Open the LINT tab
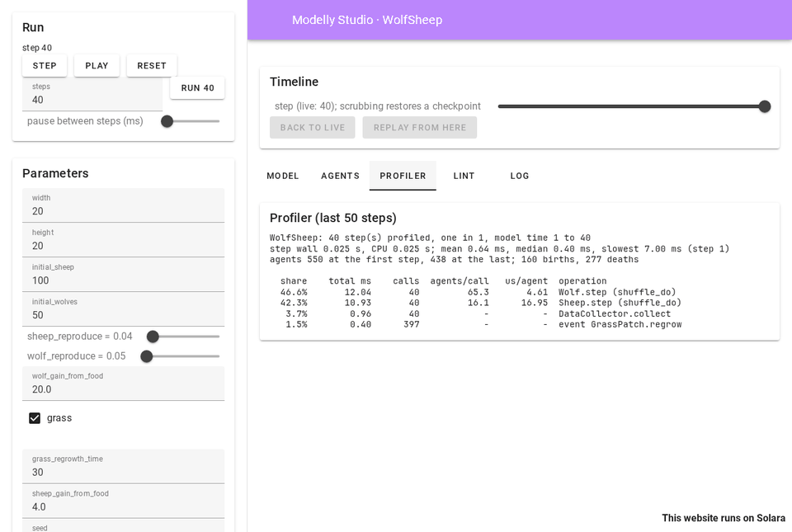The image size is (792, 532). (x=464, y=176)
